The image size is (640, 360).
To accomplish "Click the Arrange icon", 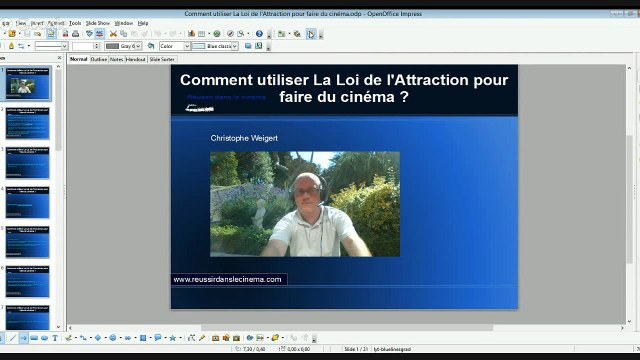I will pyautogui.click(x=275, y=338).
